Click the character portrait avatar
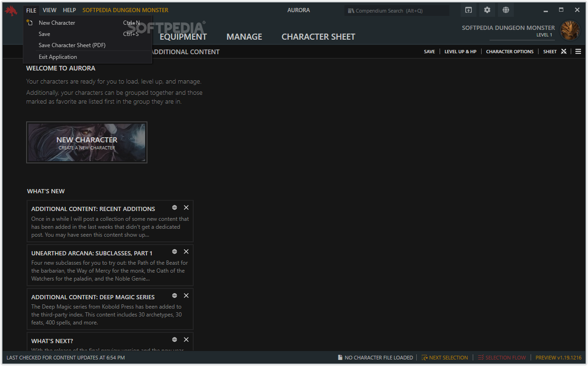The width and height of the screenshot is (588, 366). pos(570,31)
